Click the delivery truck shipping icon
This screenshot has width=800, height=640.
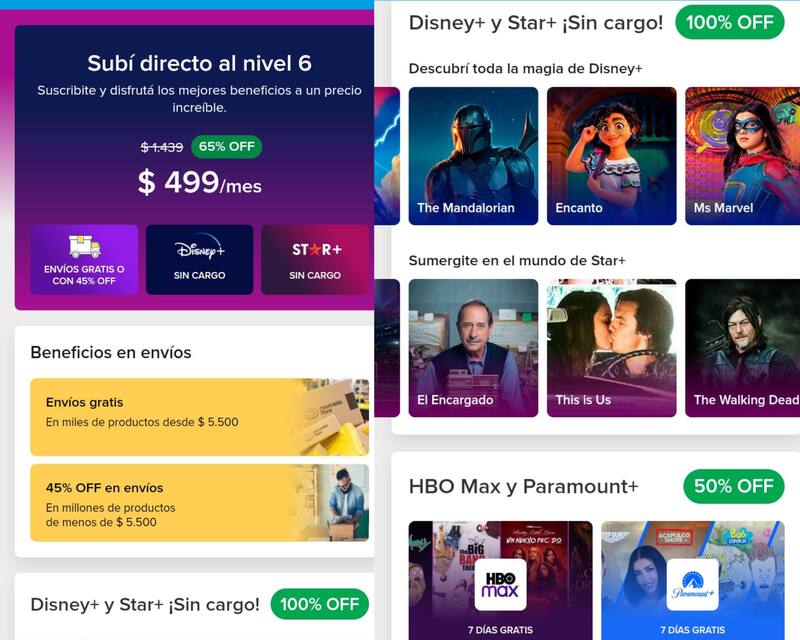(x=84, y=246)
